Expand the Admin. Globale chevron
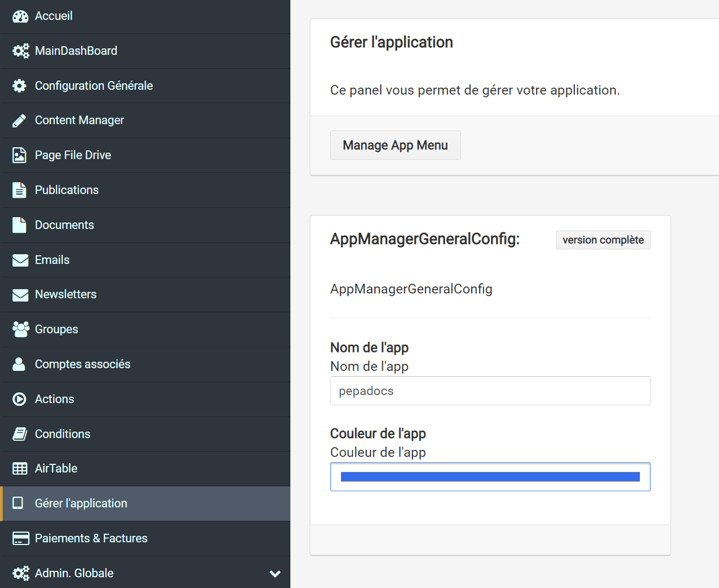Viewport: 719px width, 588px height. click(x=275, y=573)
